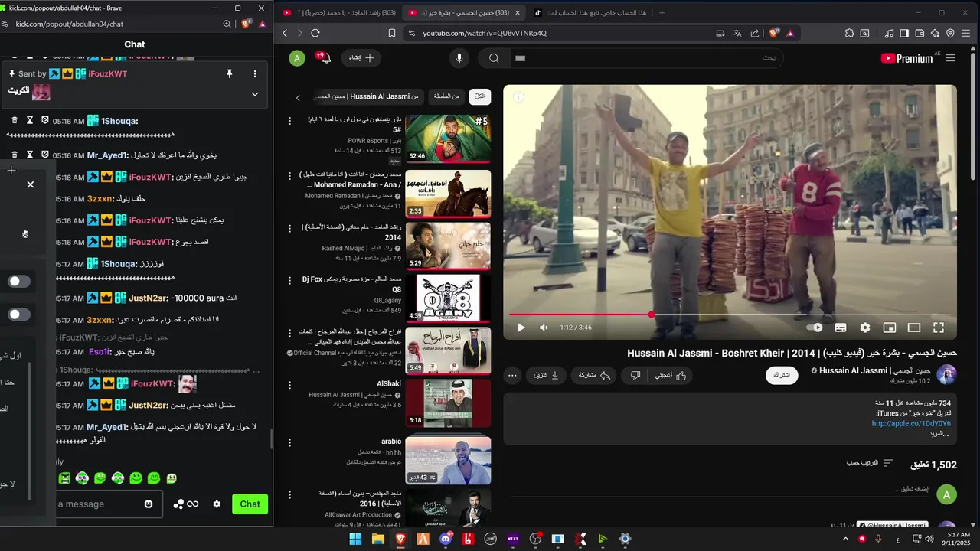Unpin the pinned iFouzKWT message
980x551 pixels.
229,73
